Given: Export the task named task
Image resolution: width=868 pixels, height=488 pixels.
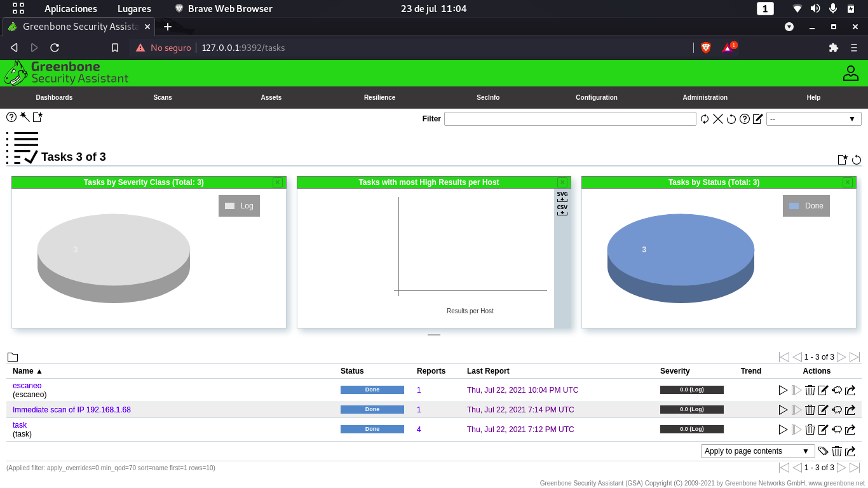Looking at the screenshot, I should pos(850,430).
